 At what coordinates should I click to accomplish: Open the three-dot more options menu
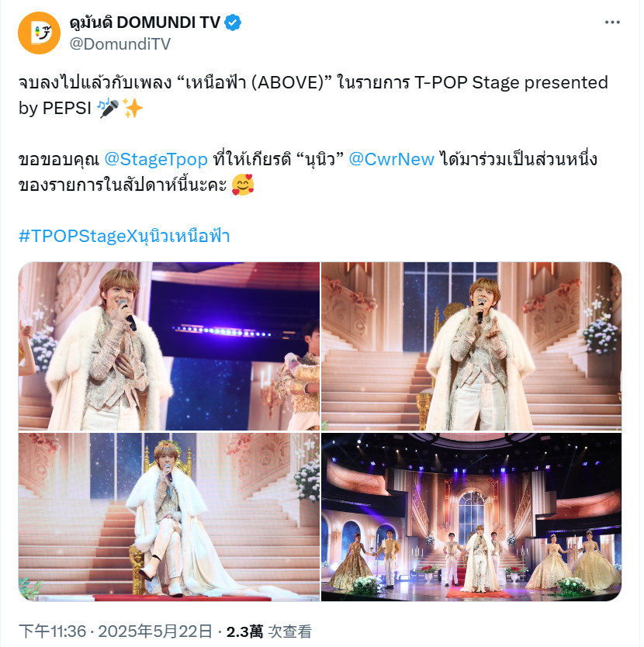click(612, 22)
